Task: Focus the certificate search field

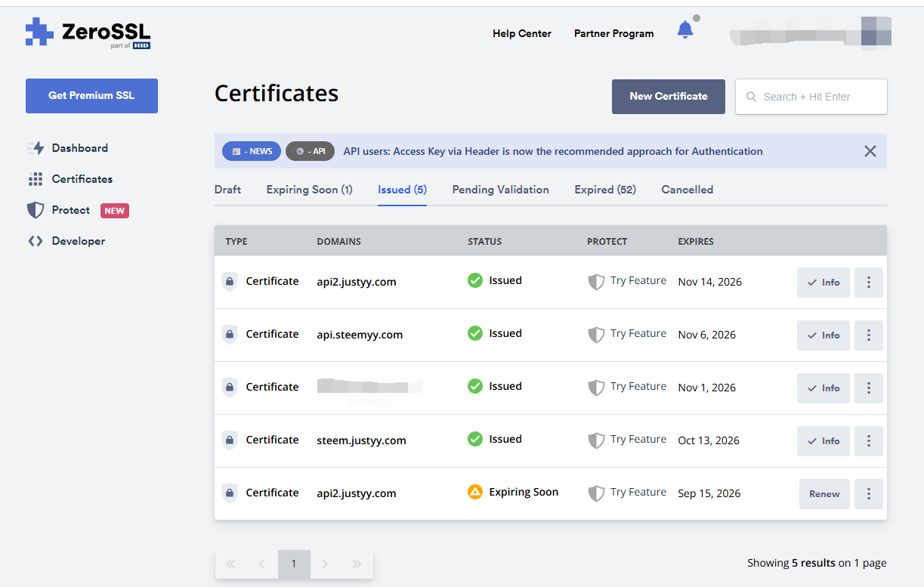Action: tap(811, 97)
